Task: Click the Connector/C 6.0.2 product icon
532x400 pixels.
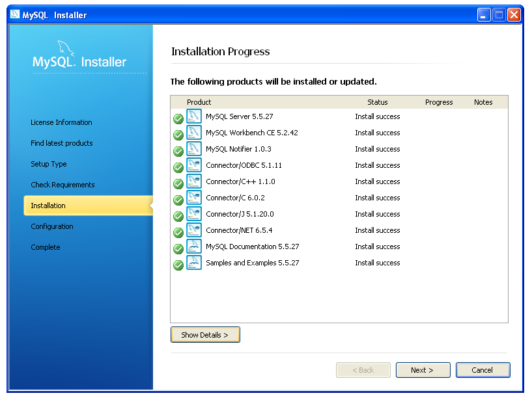Action: tap(194, 197)
